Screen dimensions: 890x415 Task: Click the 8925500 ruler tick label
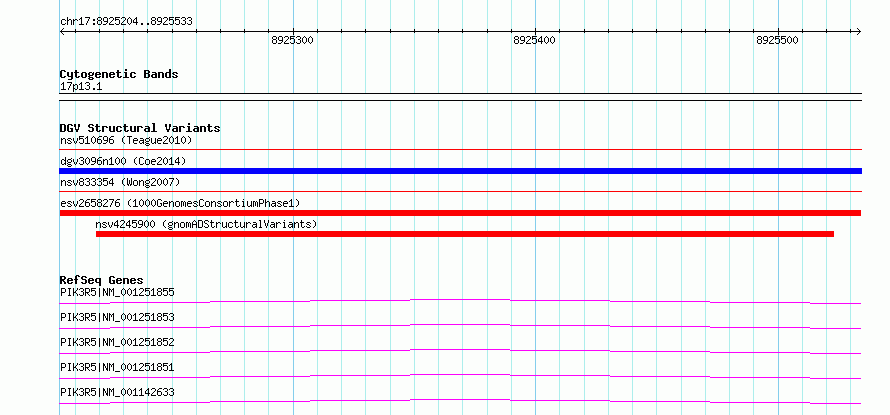click(778, 40)
